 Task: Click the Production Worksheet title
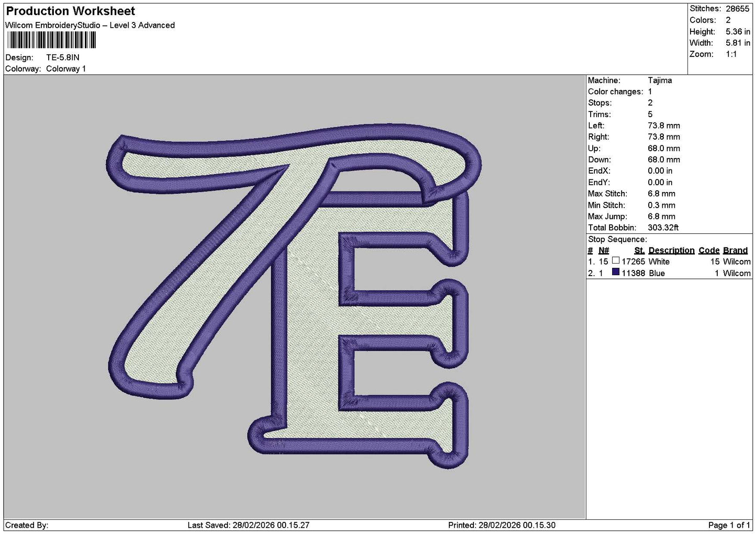(70, 11)
